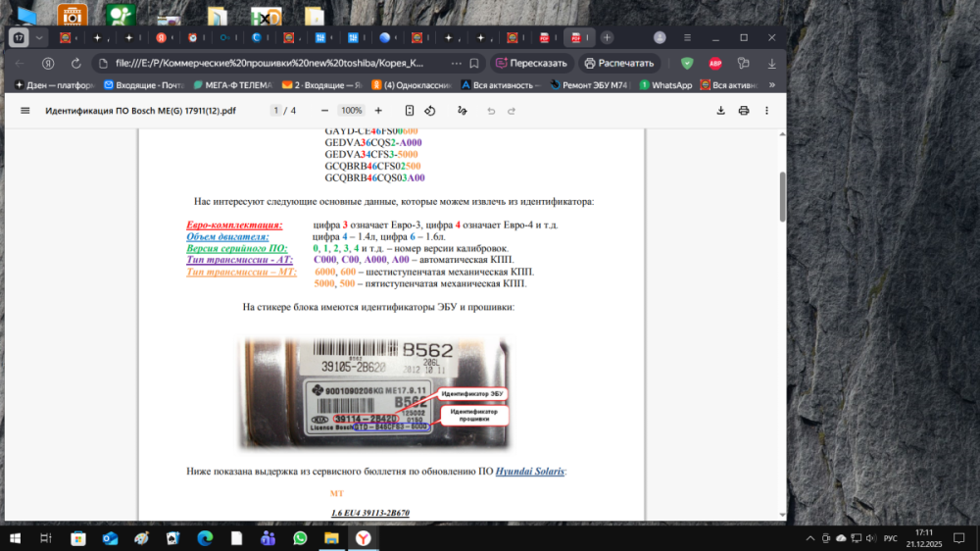Click the file URL address bar
Image resolution: width=980 pixels, height=551 pixels.
[x=269, y=63]
